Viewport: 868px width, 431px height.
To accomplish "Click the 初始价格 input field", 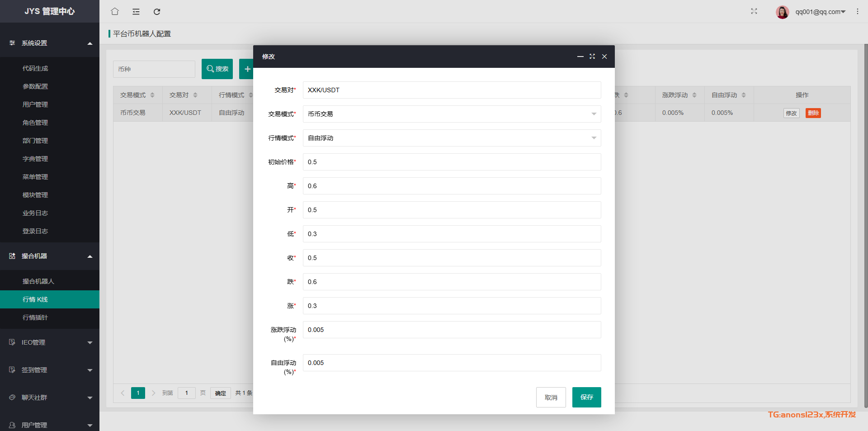I will click(x=452, y=162).
